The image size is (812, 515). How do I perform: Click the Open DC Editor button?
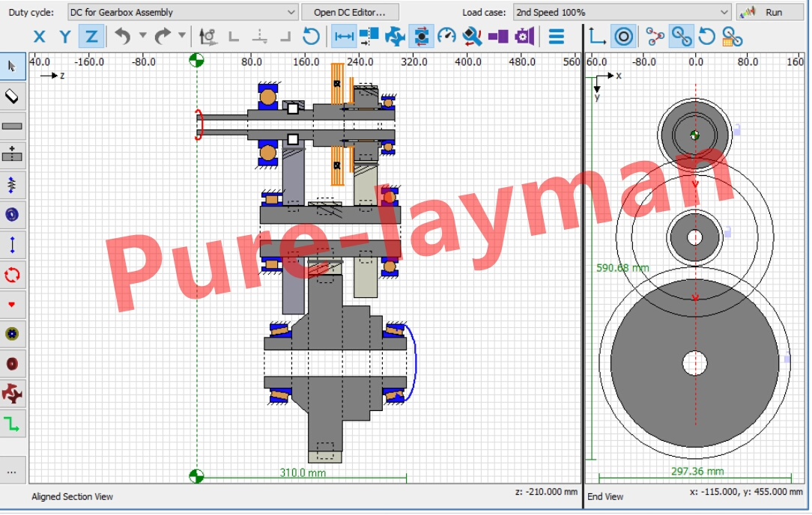coord(350,12)
